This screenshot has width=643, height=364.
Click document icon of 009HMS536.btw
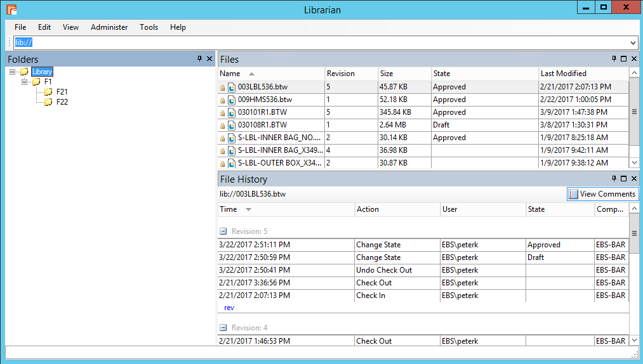click(232, 100)
